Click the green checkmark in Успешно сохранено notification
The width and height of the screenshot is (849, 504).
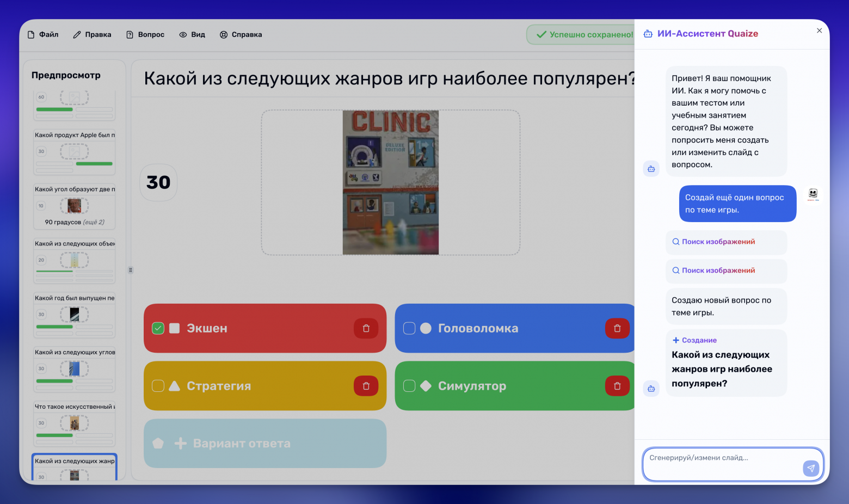[x=540, y=34]
